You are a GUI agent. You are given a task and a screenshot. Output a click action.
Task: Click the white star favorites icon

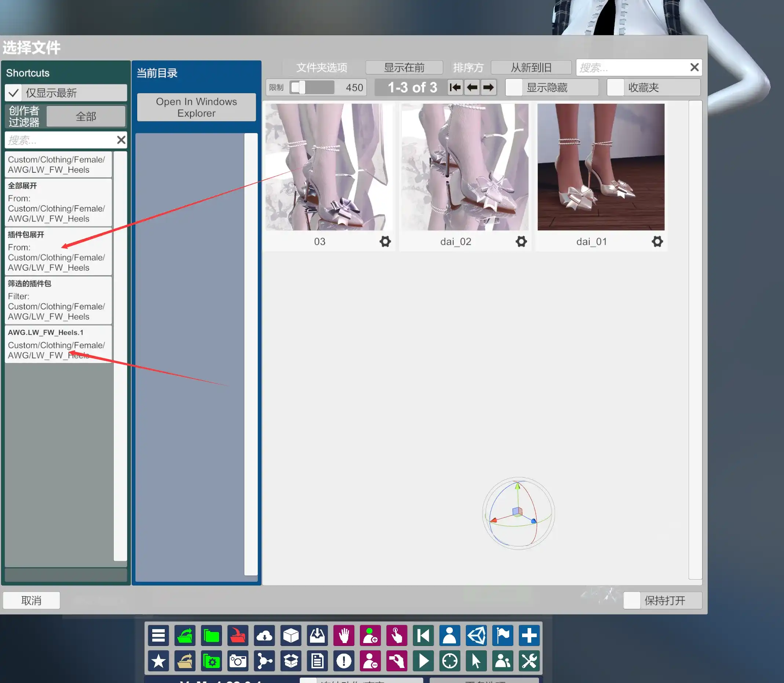point(158,661)
